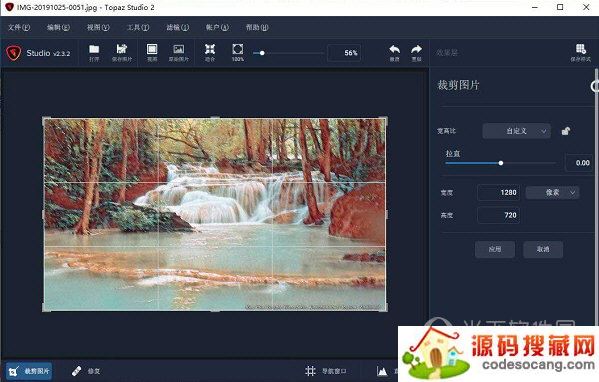Image resolution: width=599 pixels, height=382 pixels.
Task: Click the histogram icon in bottom bar
Action: [382, 371]
